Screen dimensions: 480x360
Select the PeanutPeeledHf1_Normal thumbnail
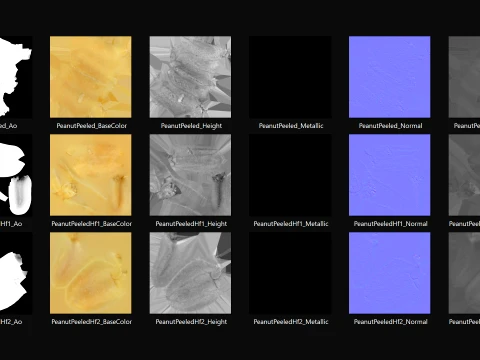(x=390, y=175)
